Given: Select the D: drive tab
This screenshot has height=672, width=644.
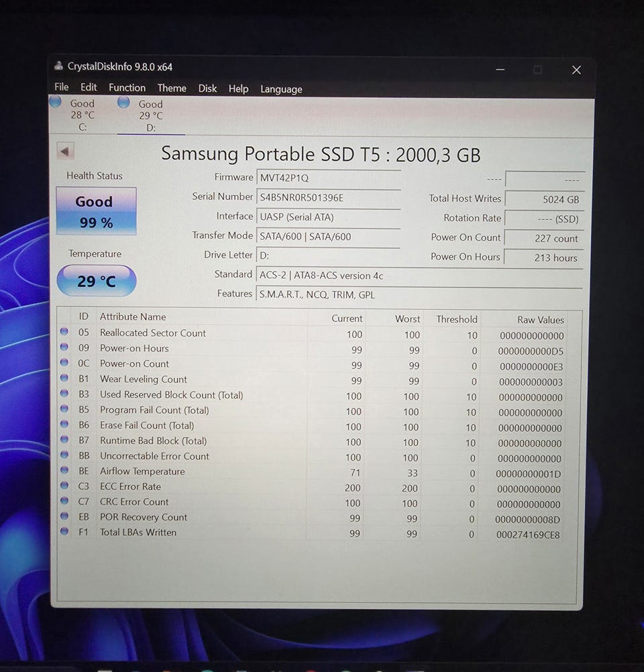Looking at the screenshot, I should point(150,116).
